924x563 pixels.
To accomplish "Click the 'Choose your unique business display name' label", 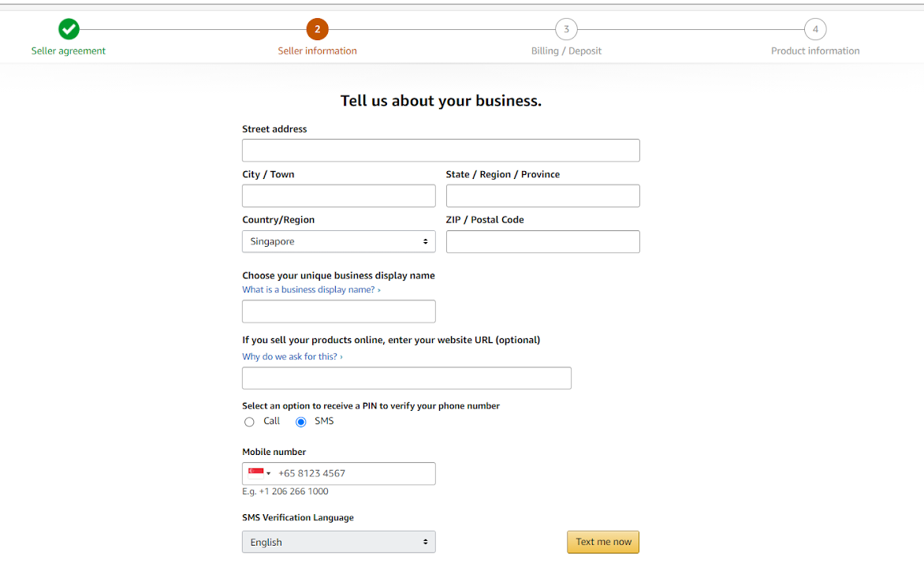I will coord(339,275).
